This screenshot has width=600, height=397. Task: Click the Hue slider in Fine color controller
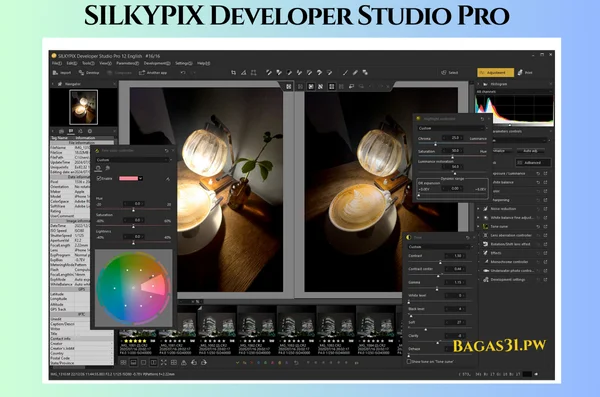133,210
